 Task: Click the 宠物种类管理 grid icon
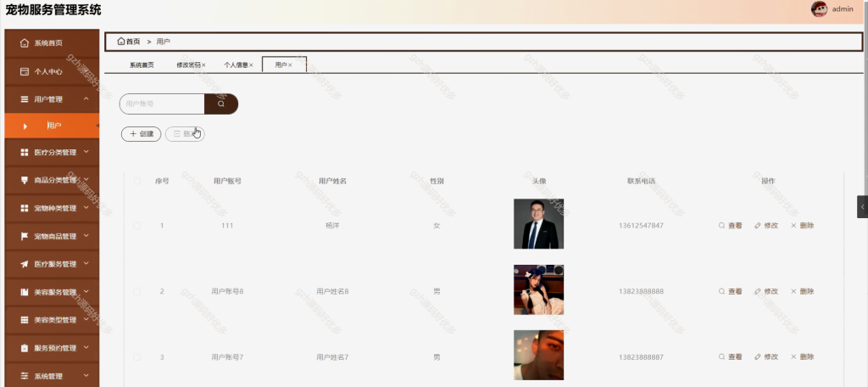tap(24, 209)
